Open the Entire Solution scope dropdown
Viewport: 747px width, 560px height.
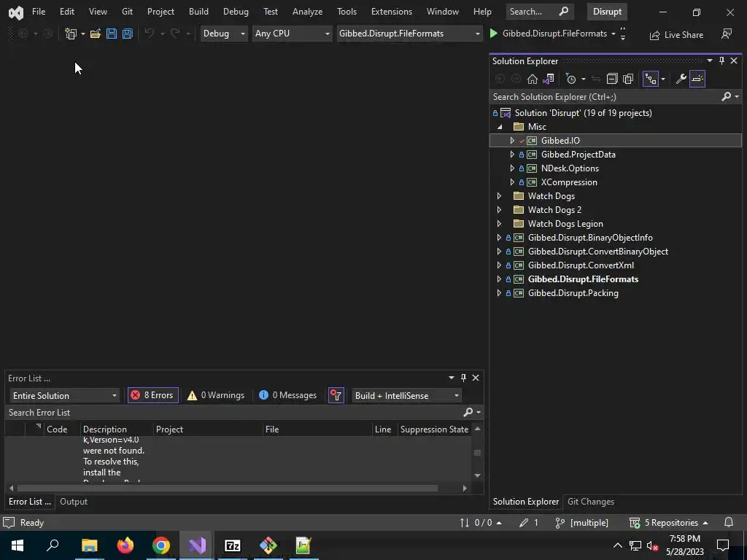[64, 396]
